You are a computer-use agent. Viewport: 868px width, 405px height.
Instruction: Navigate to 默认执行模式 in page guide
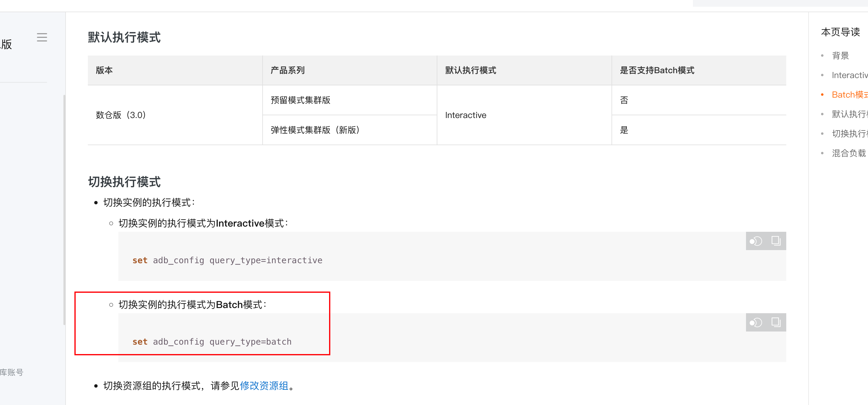[x=849, y=114]
